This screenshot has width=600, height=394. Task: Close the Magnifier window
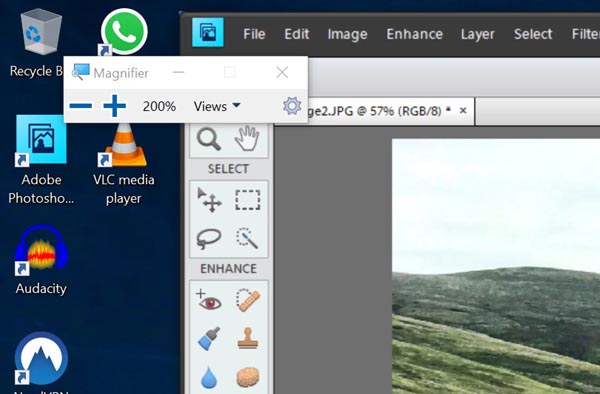click(x=282, y=72)
